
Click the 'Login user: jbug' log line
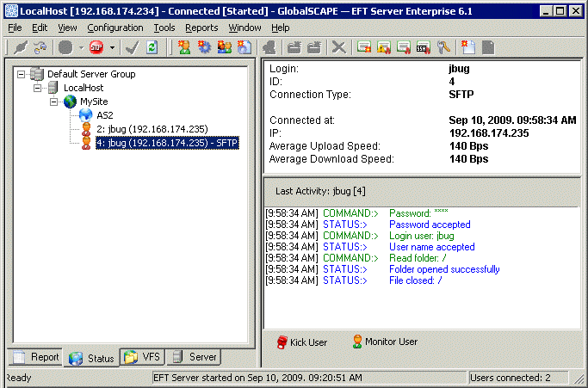(x=422, y=236)
